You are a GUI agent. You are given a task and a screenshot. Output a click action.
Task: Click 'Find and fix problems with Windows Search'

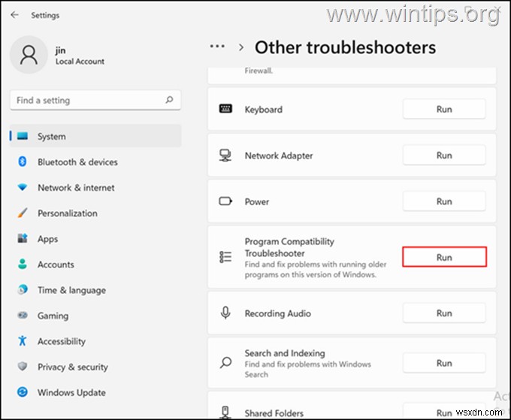[x=307, y=369]
